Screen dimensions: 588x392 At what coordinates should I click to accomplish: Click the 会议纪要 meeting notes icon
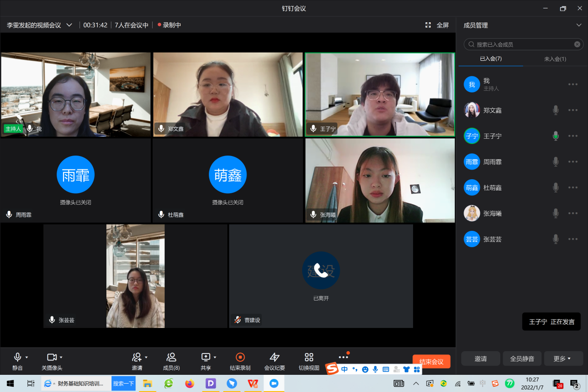(274, 357)
